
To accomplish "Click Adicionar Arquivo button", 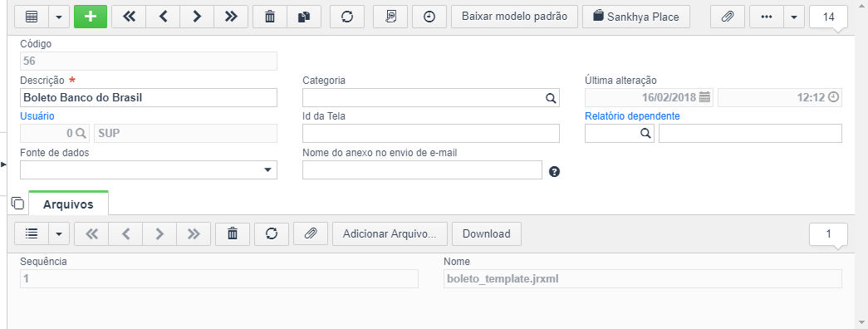I will point(390,233).
